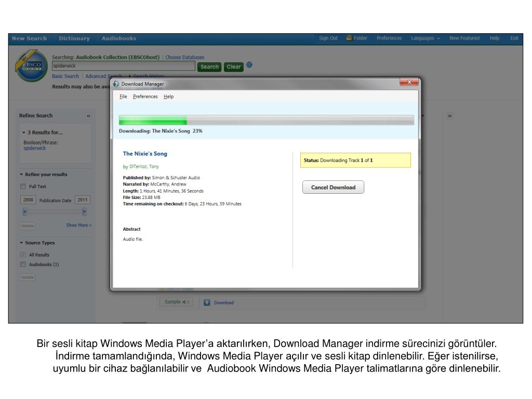Image resolution: width=532 pixels, height=399 pixels.
Task: Collapse the Refine Search panel
Action: tap(88, 116)
